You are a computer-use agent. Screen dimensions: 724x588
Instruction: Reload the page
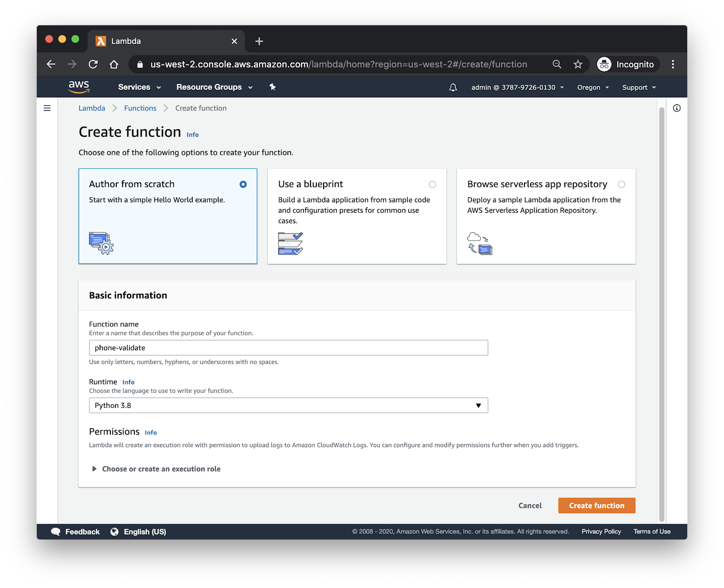(93, 64)
